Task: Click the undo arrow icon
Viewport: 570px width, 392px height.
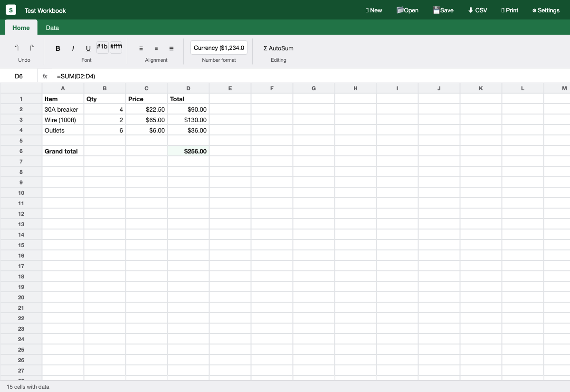Action: click(x=17, y=48)
